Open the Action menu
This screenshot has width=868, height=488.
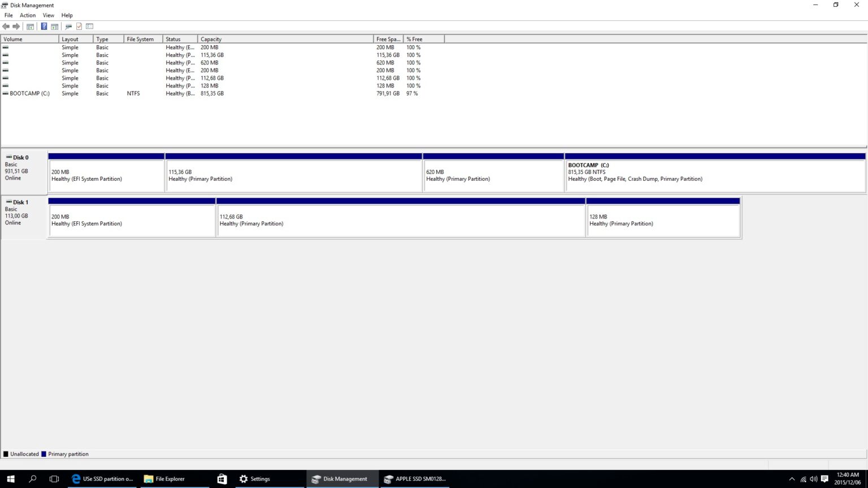click(x=27, y=15)
